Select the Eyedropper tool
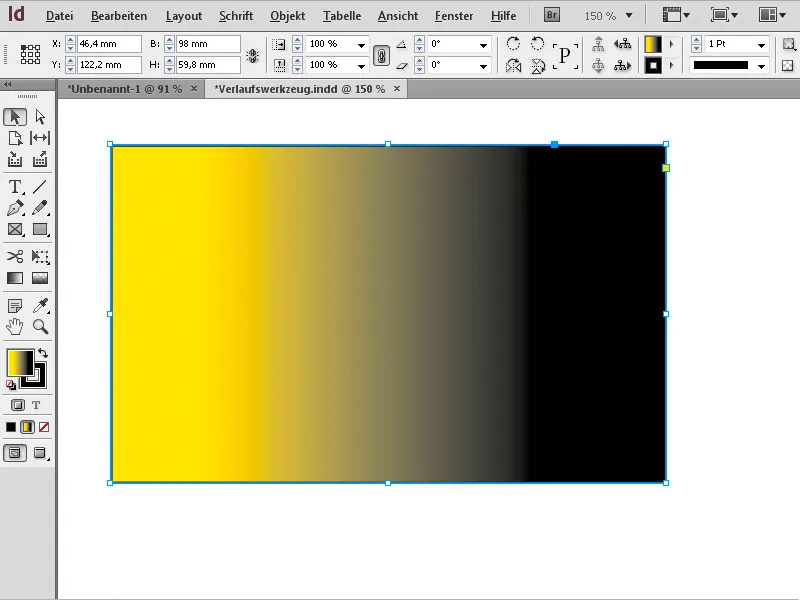Image resolution: width=800 pixels, height=600 pixels. pyautogui.click(x=40, y=306)
